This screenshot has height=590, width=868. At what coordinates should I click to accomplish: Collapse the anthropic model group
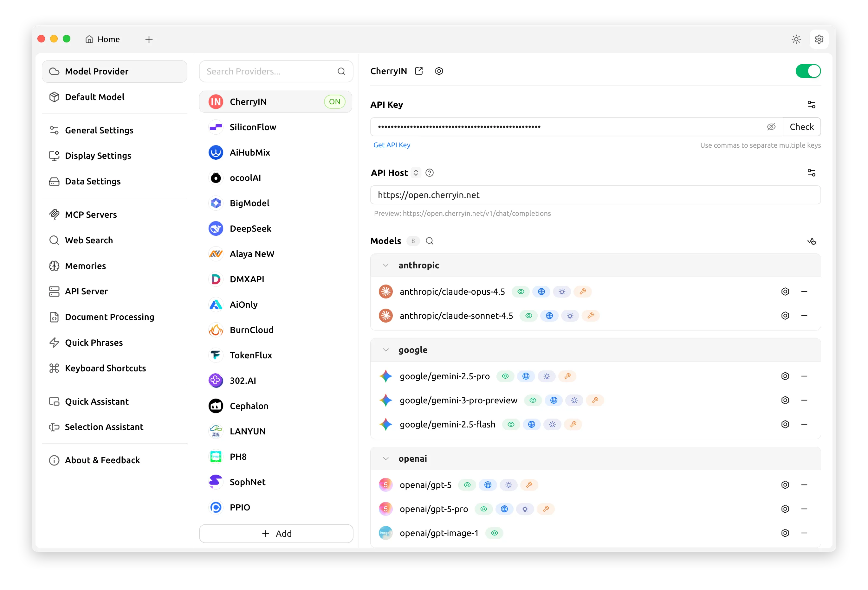point(386,266)
